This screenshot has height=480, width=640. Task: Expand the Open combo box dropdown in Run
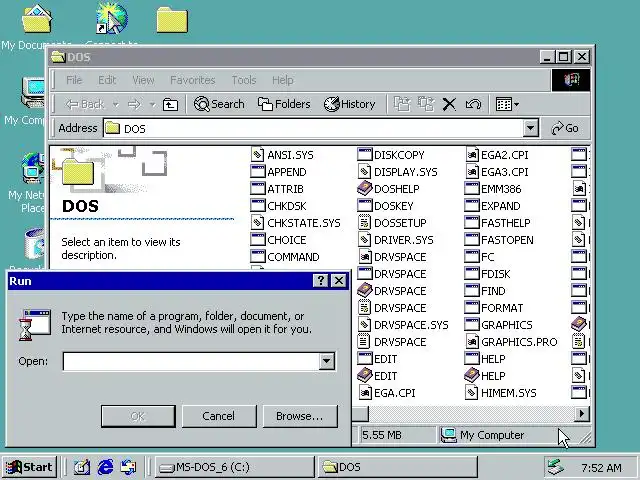point(327,361)
